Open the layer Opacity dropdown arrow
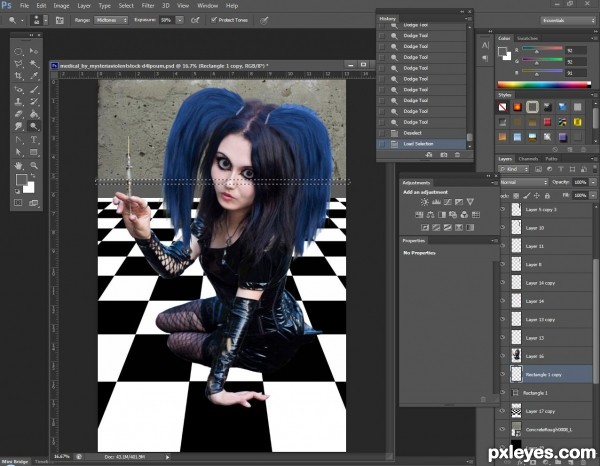 (x=593, y=182)
